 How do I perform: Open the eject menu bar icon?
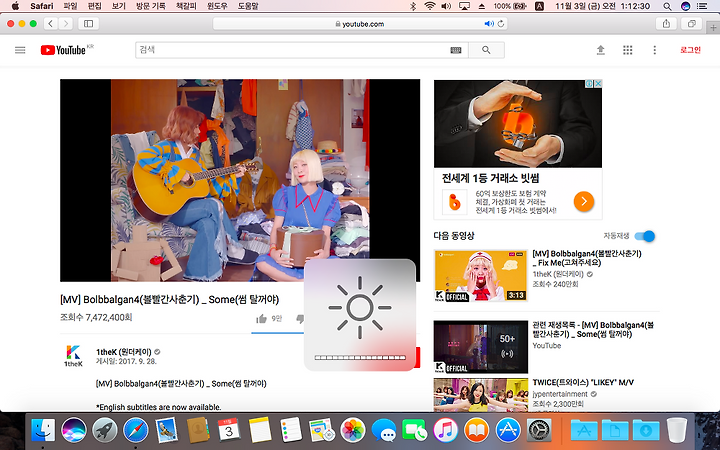(482, 6)
